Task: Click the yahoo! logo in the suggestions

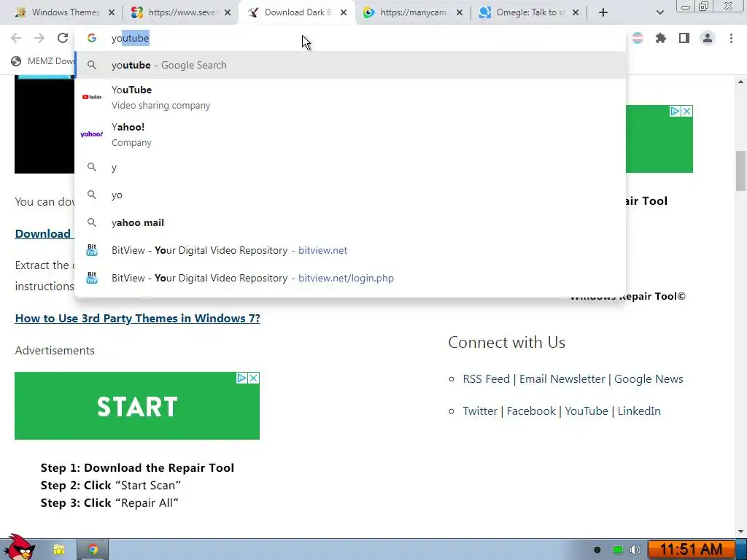Action: pos(91,134)
